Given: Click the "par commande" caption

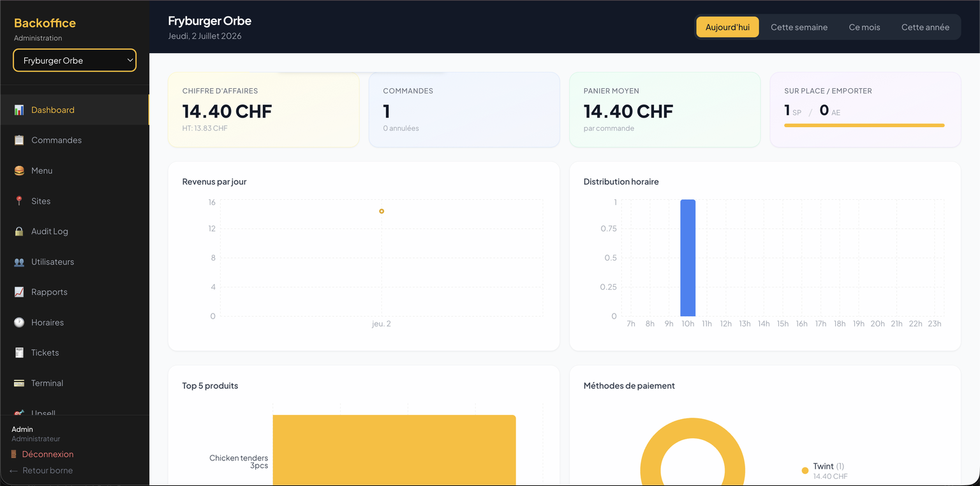Looking at the screenshot, I should point(609,128).
